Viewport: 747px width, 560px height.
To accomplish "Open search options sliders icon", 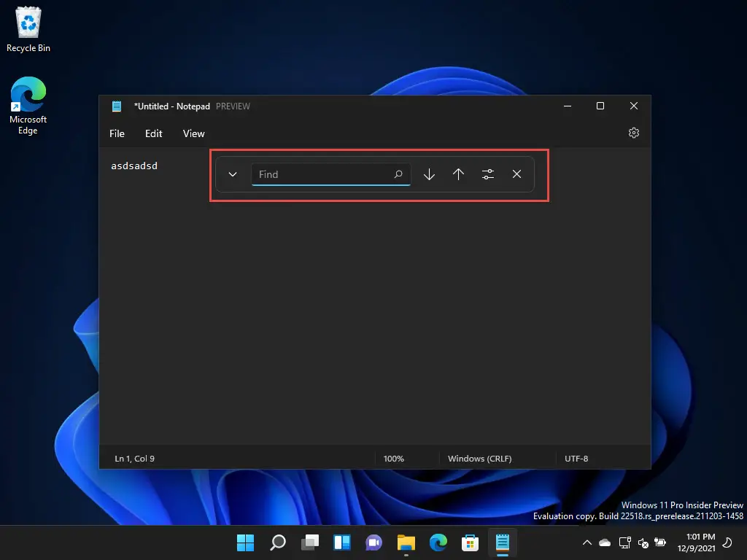I will [x=487, y=174].
